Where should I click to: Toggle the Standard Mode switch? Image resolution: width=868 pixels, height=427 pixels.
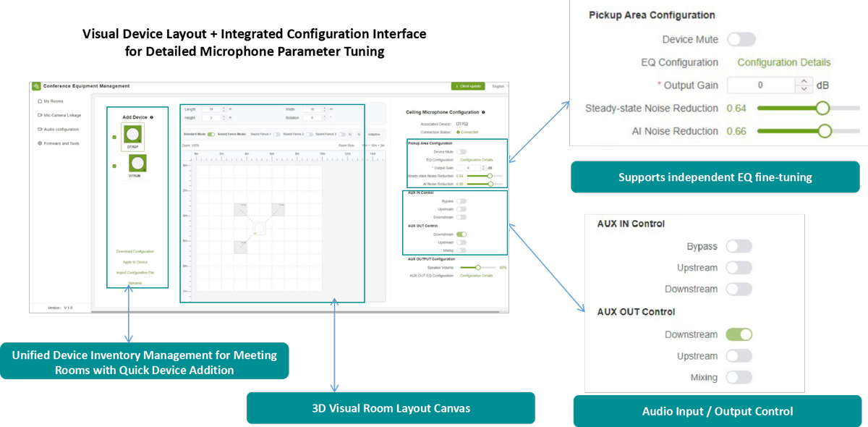point(211,134)
